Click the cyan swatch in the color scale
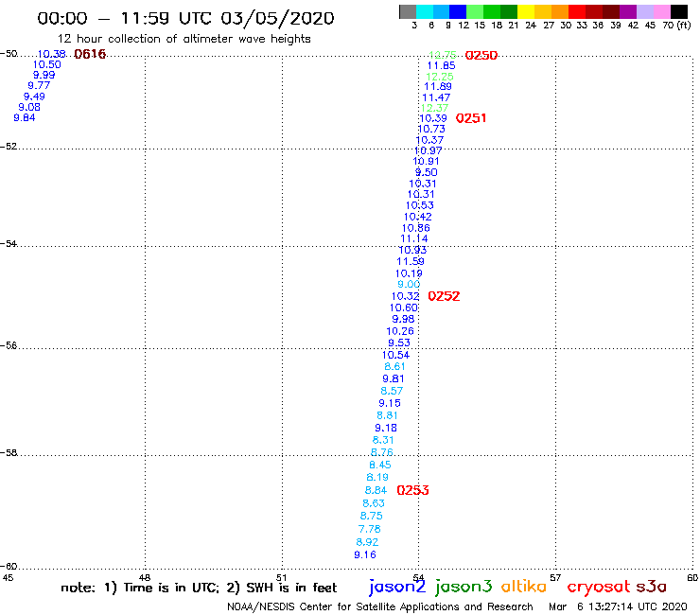The width and height of the screenshot is (700, 615). tap(424, 12)
